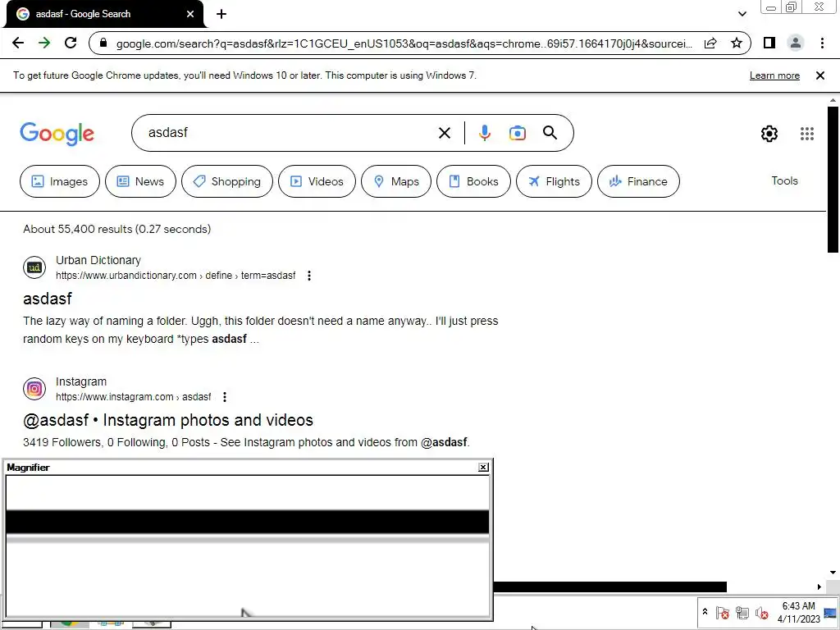Submit search with the magnifying glass
Screen dimensions: 840x630
550,133
